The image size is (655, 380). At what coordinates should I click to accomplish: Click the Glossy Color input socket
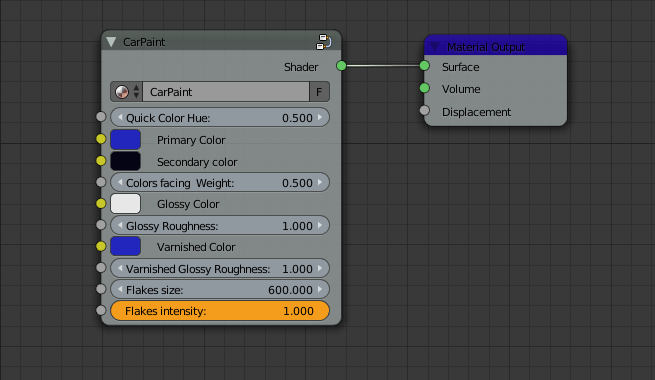pos(101,203)
